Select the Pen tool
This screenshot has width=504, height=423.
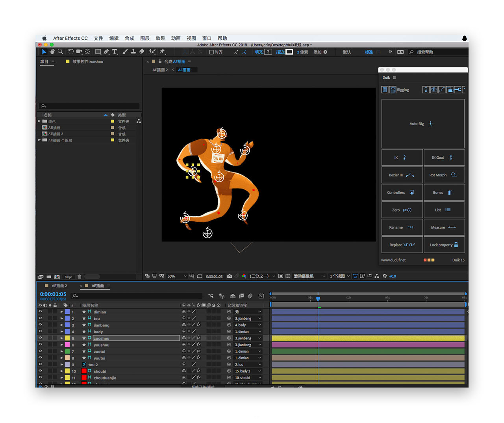pyautogui.click(x=106, y=52)
